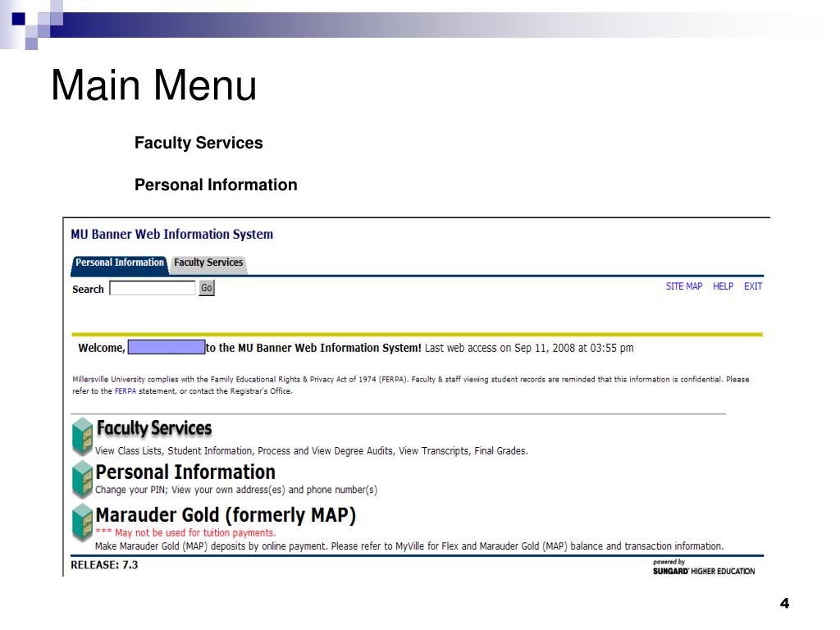Image resolution: width=840 pixels, height=630 pixels.
Task: Click the Go search button
Action: (206, 288)
